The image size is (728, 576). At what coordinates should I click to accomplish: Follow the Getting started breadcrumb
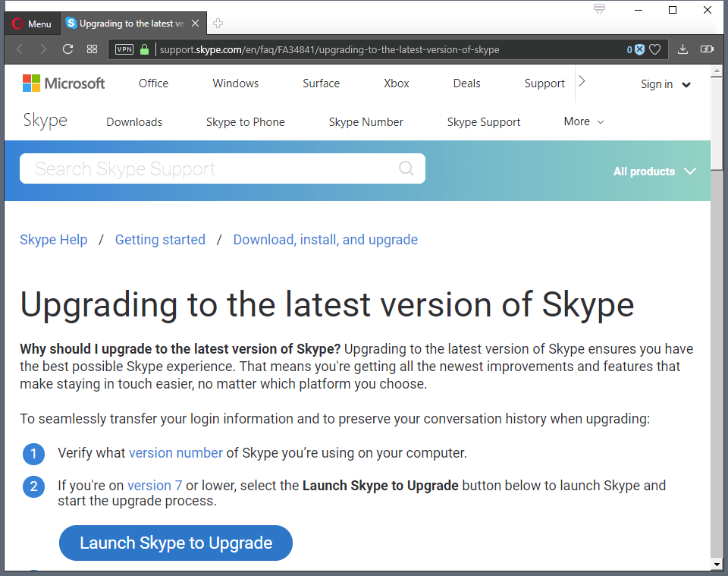160,240
